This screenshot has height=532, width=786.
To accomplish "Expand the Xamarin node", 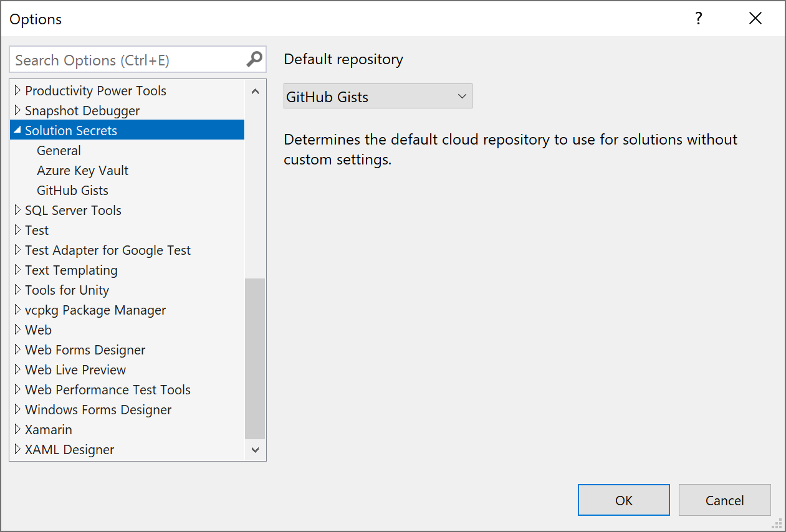I will [17, 429].
